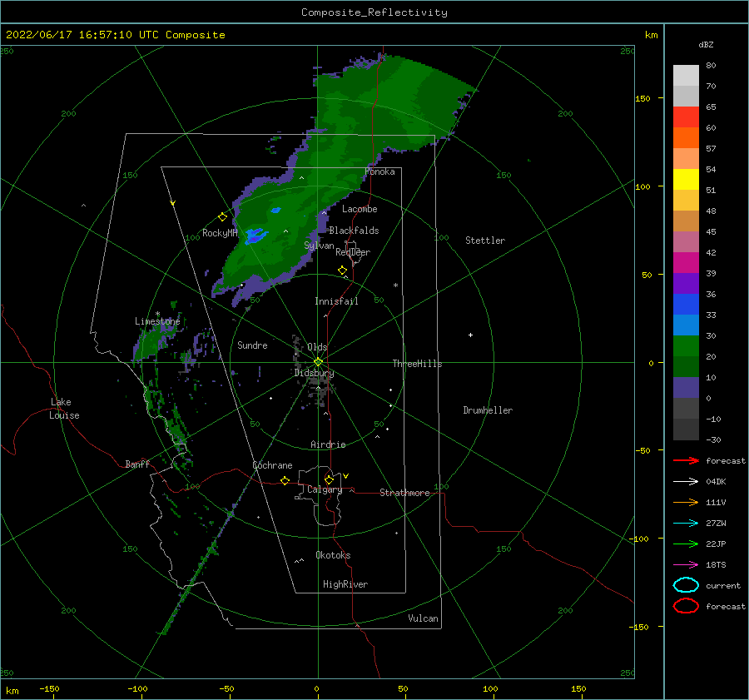
Task: Click the Blackfalds city label
Action: (x=354, y=231)
